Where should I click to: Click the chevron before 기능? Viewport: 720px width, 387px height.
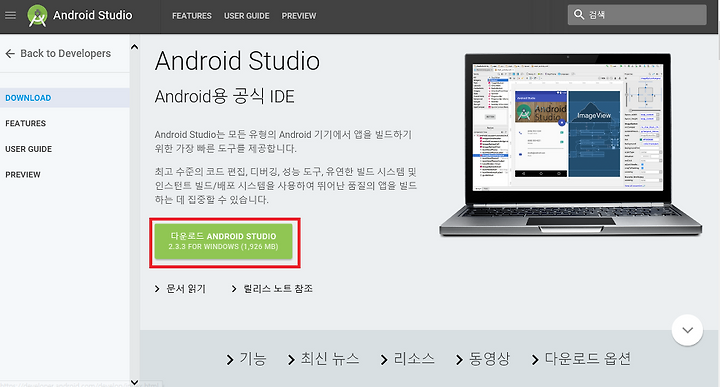230,360
